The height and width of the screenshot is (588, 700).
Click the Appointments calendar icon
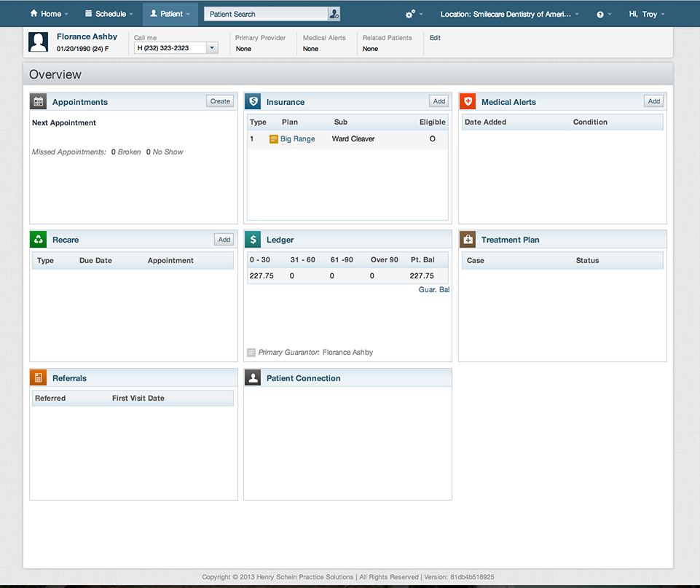click(x=39, y=102)
